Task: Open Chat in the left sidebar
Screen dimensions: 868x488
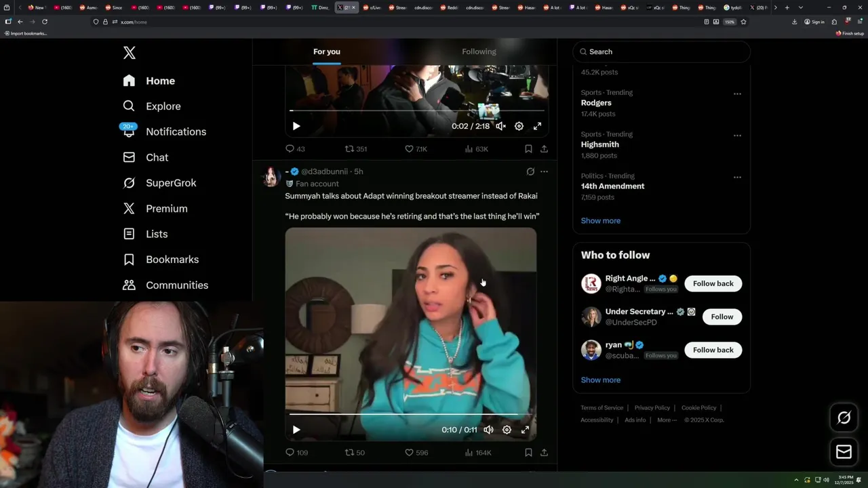Action: pos(146,157)
